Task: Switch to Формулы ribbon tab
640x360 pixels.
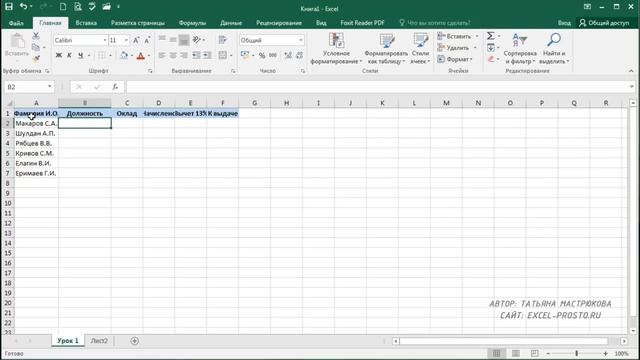Action: click(x=192, y=23)
